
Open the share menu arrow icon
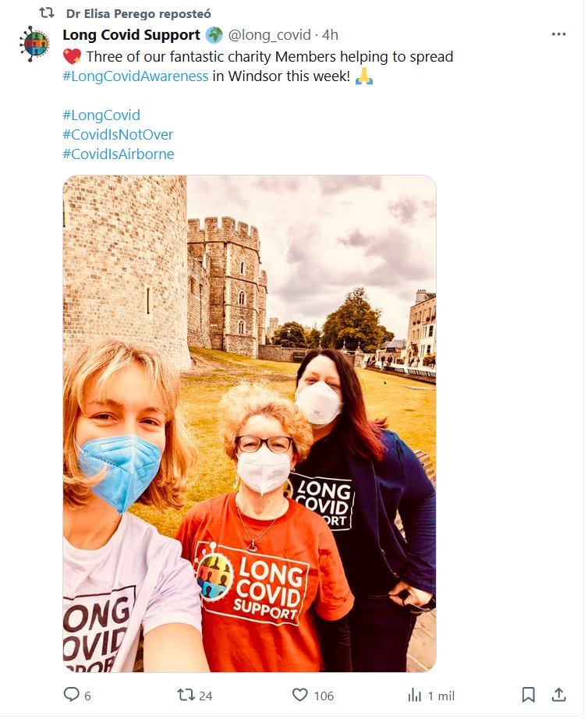click(558, 695)
